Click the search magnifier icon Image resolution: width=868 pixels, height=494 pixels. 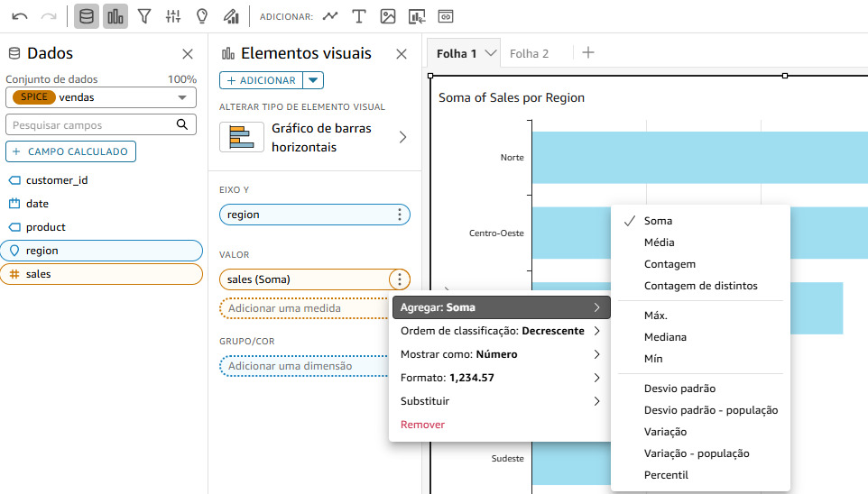182,124
